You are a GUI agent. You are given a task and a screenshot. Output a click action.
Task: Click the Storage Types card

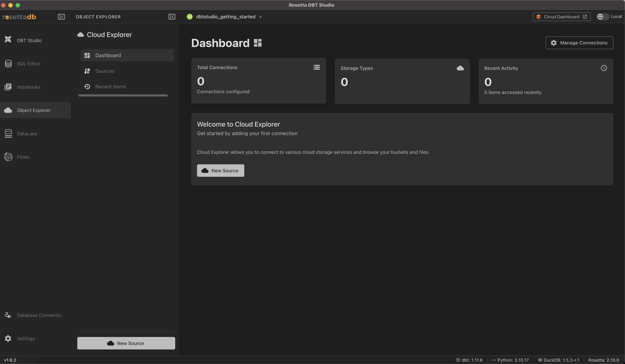coord(402,81)
